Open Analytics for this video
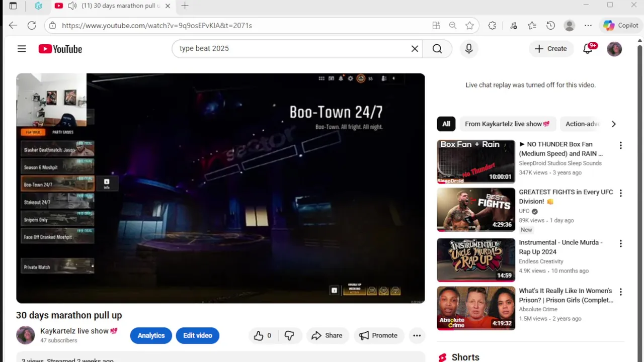 [x=151, y=335]
